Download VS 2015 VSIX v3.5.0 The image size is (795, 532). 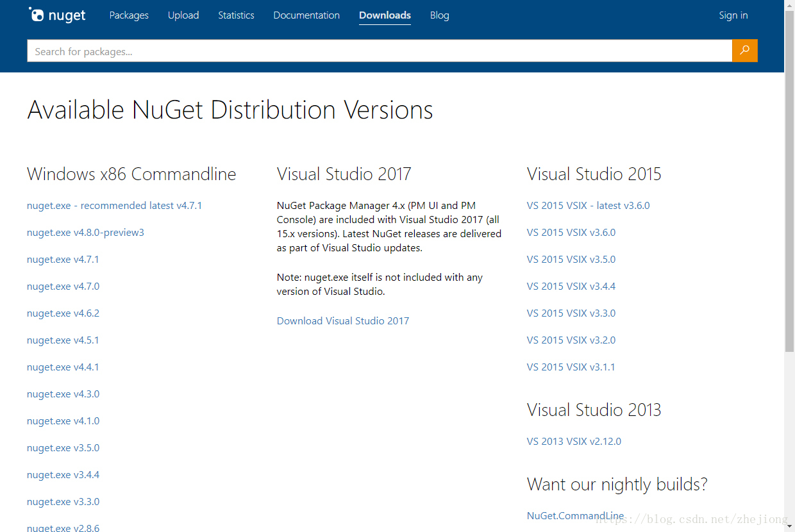(571, 260)
